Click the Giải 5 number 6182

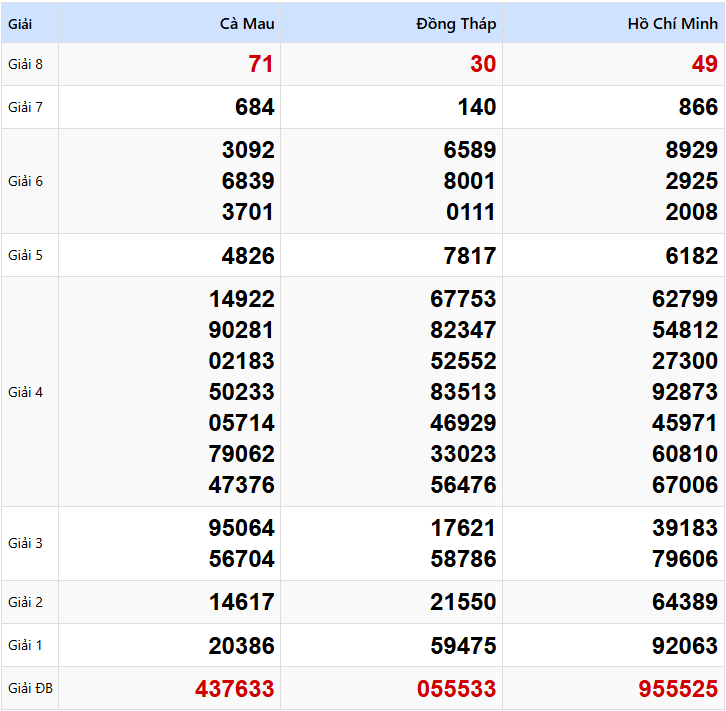[692, 256]
